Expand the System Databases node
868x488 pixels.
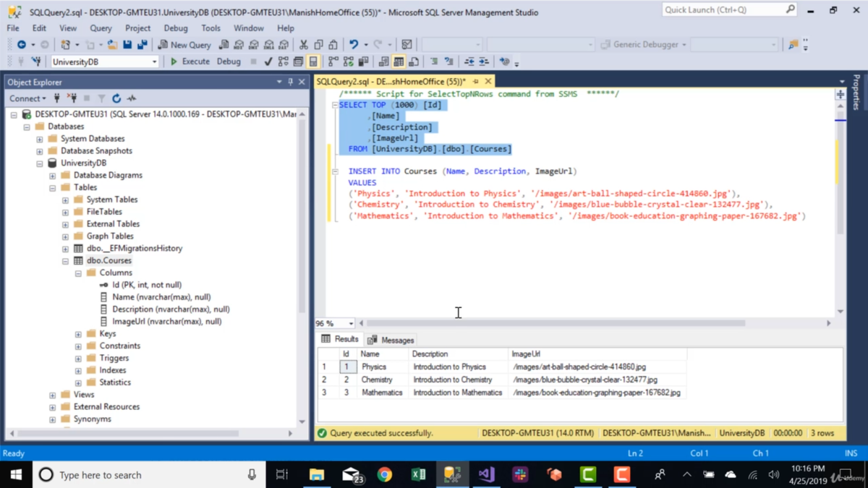click(40, 139)
